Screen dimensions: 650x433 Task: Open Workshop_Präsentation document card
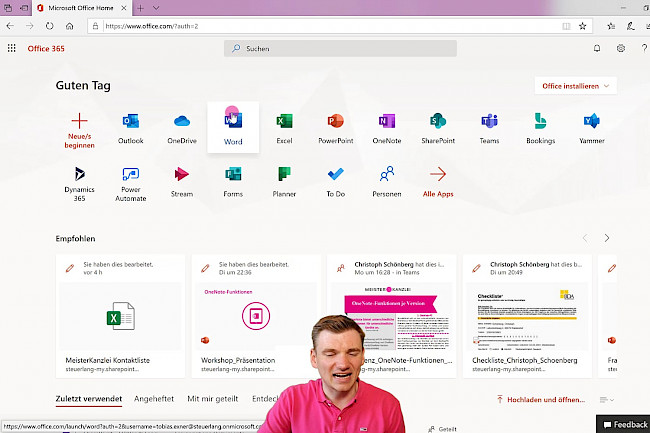(256, 316)
